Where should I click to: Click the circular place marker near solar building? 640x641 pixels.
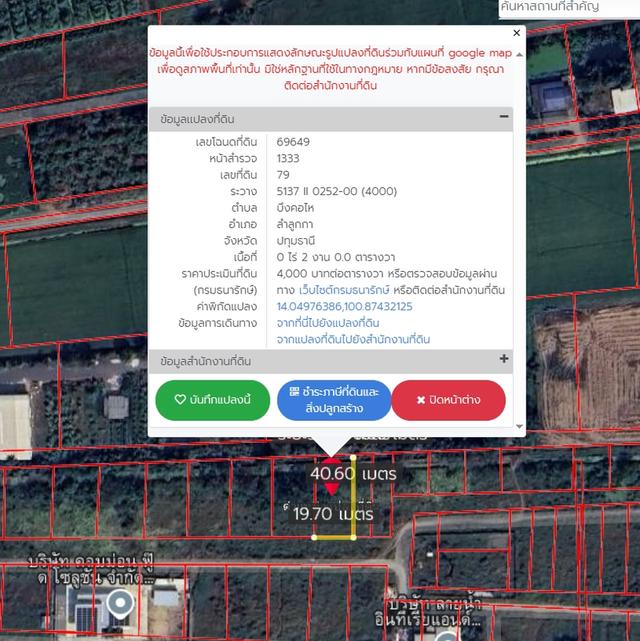pos(121,602)
